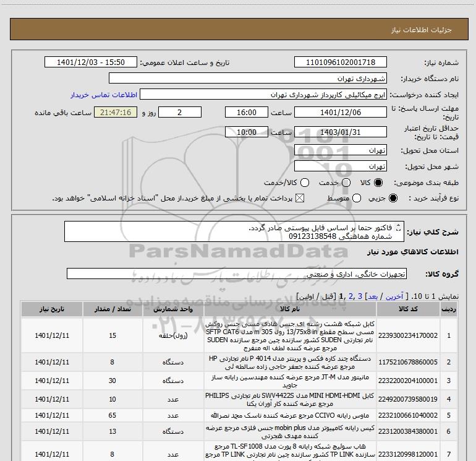Click the TP LINK TL-SF1008 switch item name

pyautogui.click(x=290, y=452)
